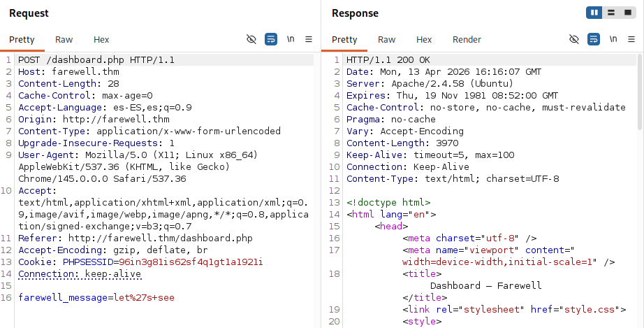Toggle hidden characters eye icon in Request panel
The image size is (644, 328).
pos(251,39)
